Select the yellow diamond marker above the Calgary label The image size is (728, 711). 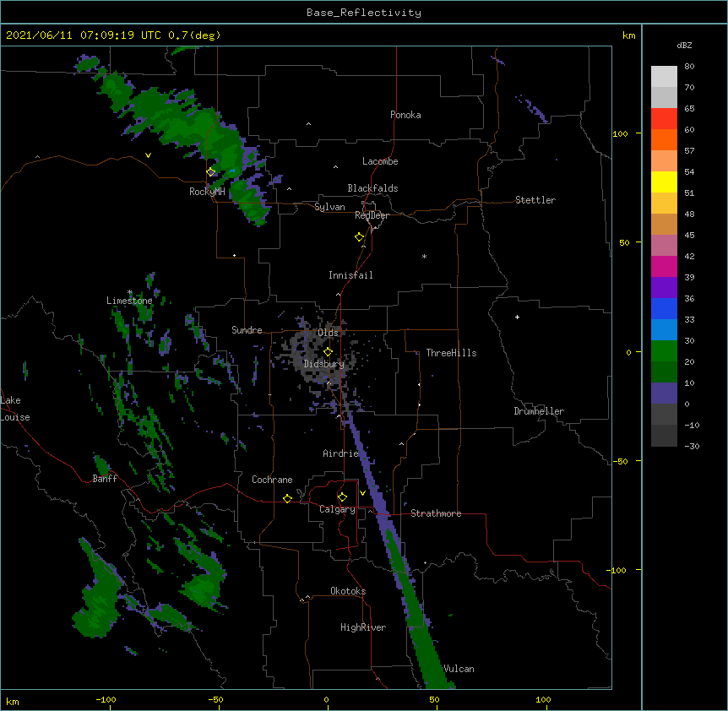pos(342,497)
